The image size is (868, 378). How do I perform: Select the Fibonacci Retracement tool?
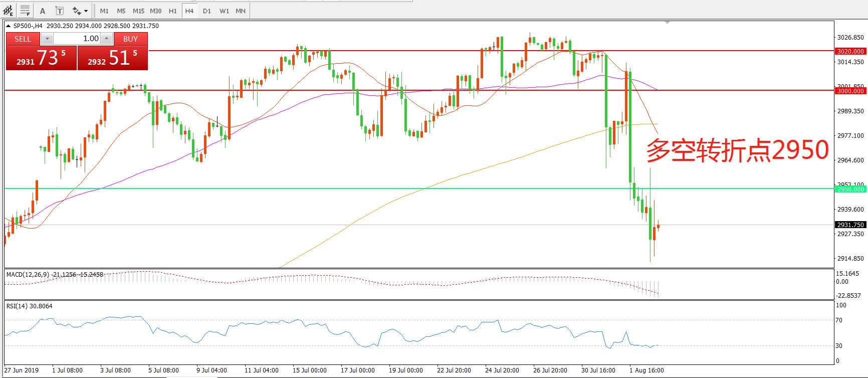(x=25, y=11)
